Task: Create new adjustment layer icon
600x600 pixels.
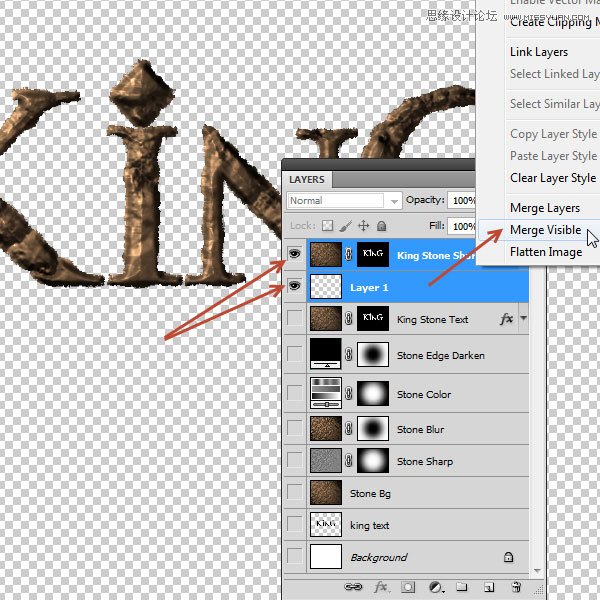Action: [x=435, y=587]
